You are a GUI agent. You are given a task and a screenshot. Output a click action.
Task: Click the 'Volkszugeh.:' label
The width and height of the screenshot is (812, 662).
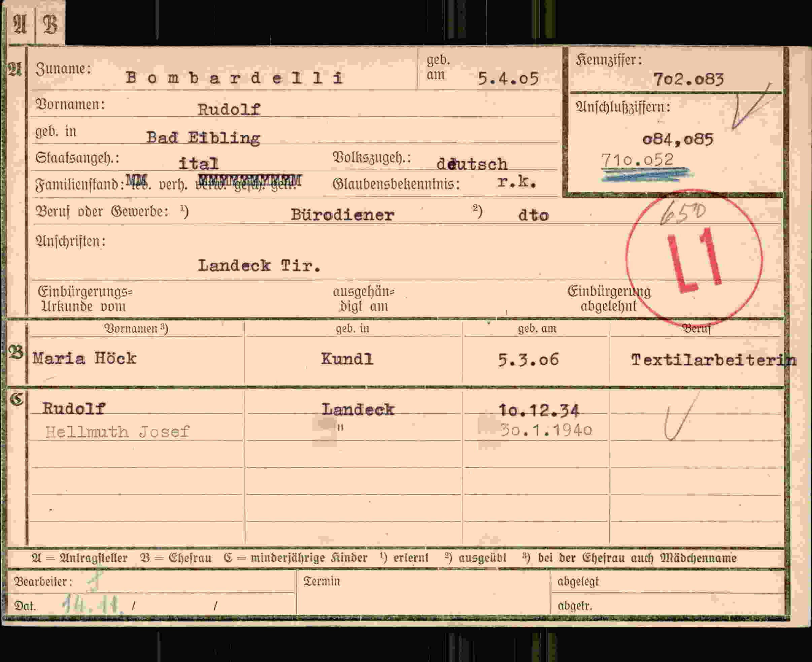pos(372,158)
